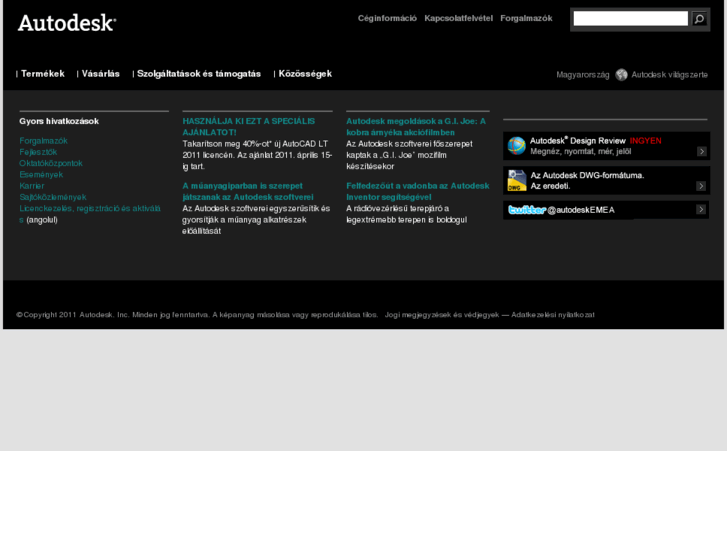727x545 pixels.
Task: Open Szolgáltatások és támogatás menu
Action: [199, 74]
